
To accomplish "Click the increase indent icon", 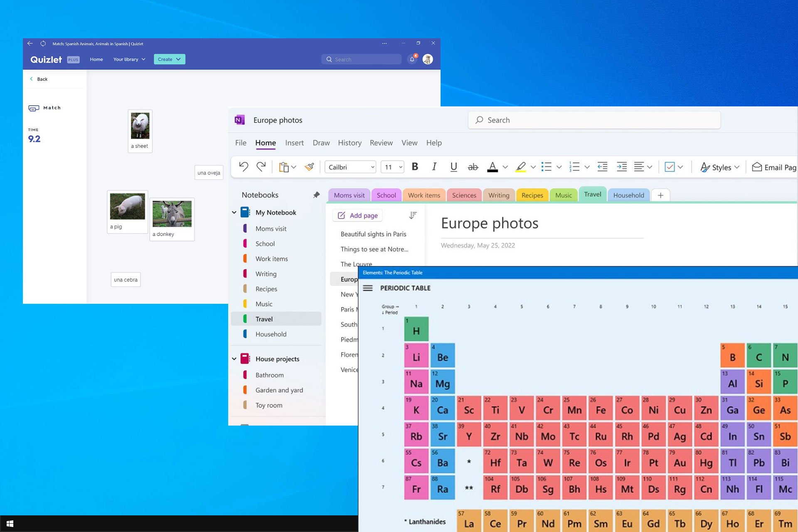I will coord(622,167).
